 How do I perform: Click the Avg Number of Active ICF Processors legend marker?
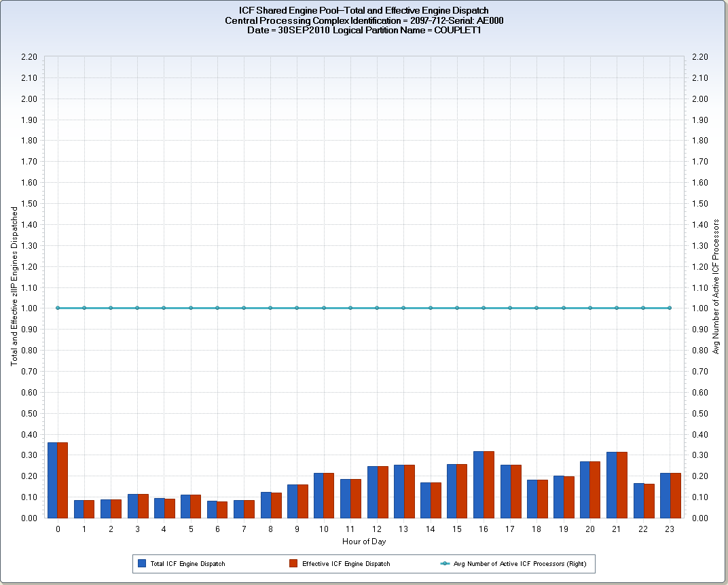445,563
